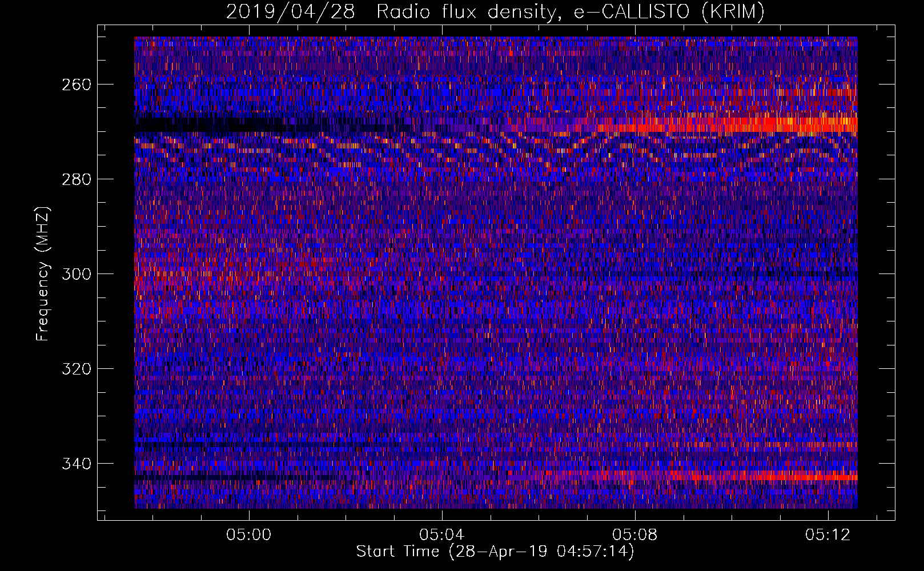Click the 340 frequency tick label
924x571 pixels.
[76, 464]
